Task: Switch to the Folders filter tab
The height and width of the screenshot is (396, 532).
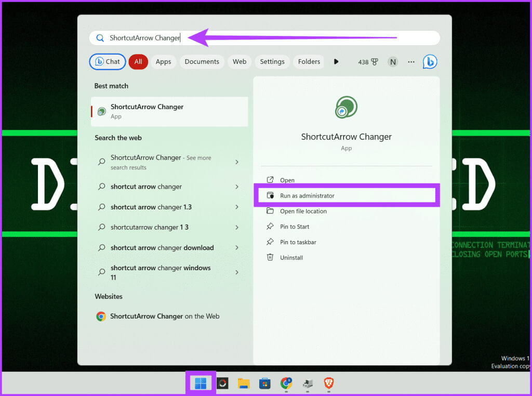Action: tap(309, 62)
